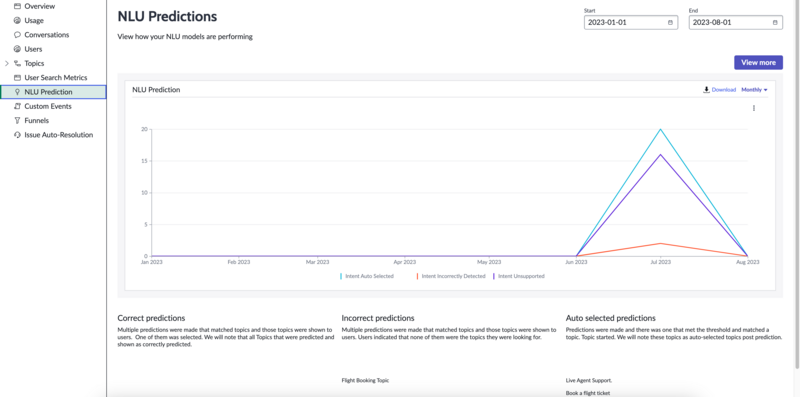The image size is (800, 397).
Task: Toggle Intent Incorrectly Detected legend series
Action: point(451,276)
